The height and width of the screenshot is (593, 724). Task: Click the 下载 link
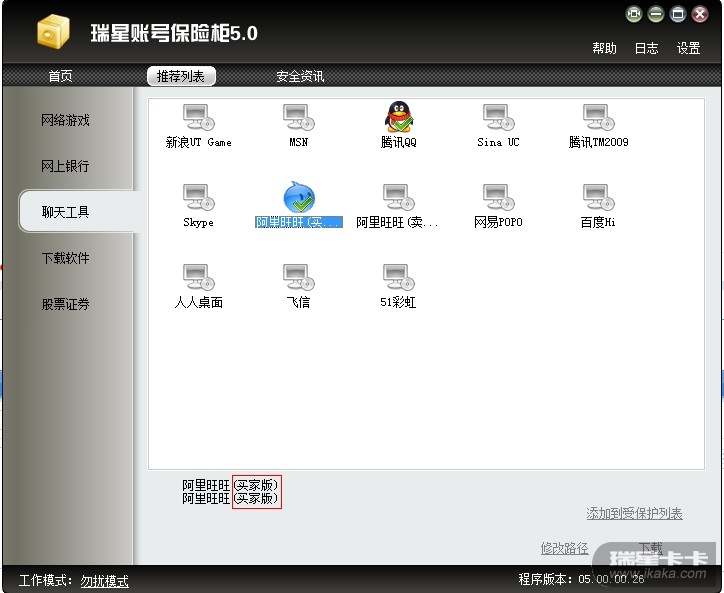(651, 548)
